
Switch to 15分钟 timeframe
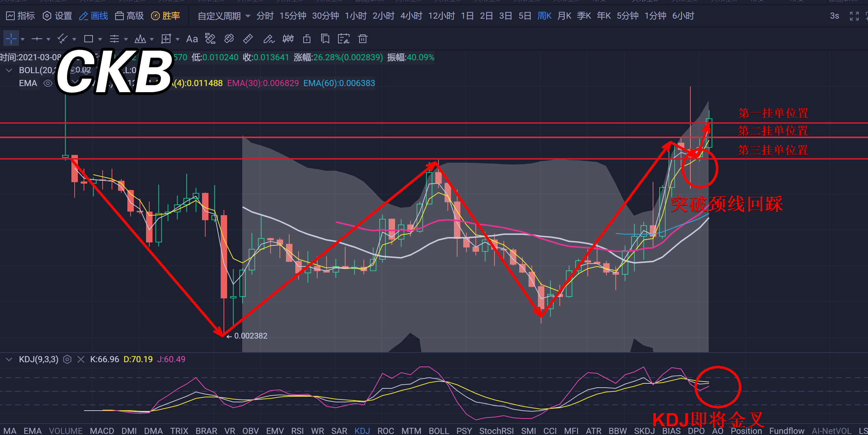pos(293,16)
